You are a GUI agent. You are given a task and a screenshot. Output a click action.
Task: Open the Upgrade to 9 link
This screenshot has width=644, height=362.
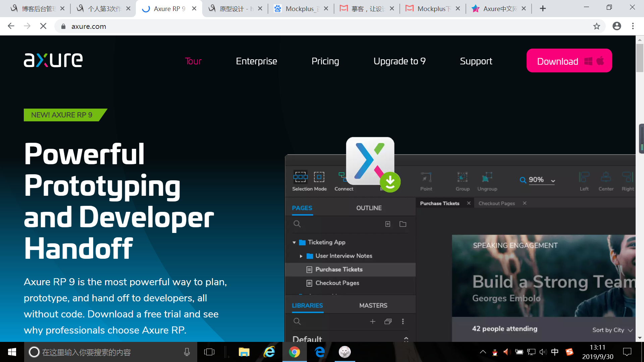point(399,61)
